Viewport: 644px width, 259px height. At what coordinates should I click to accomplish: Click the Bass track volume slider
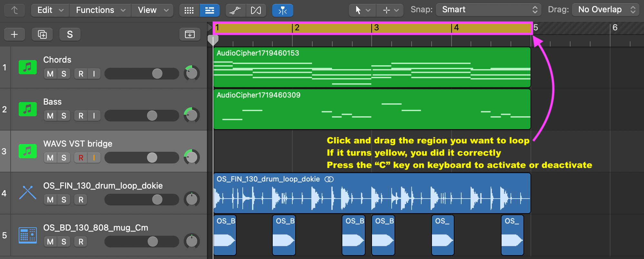[142, 116]
